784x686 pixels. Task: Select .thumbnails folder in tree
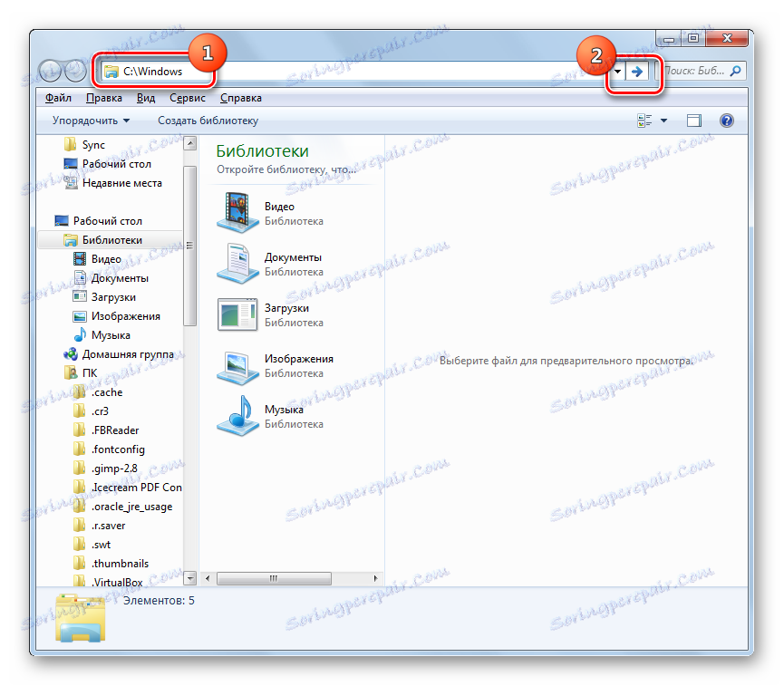111,564
